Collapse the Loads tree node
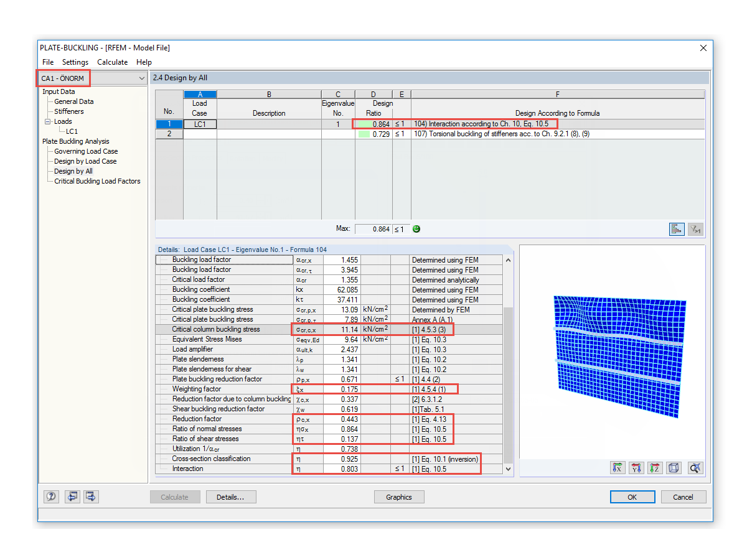747x560 pixels. 47,121
